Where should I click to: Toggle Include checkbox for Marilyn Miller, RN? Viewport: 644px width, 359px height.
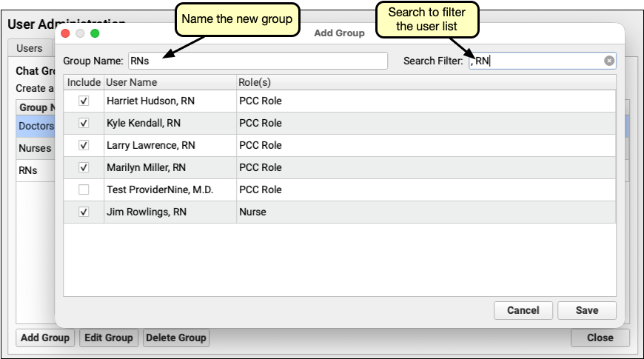coord(84,167)
